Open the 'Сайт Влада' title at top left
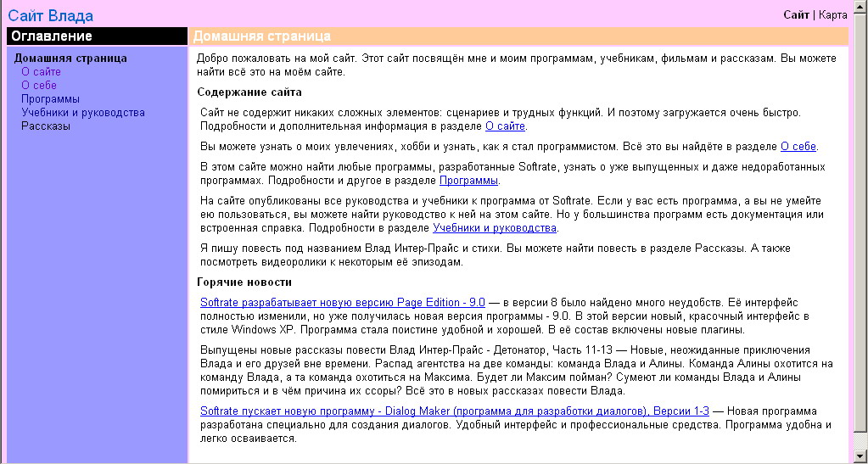 tap(50, 16)
